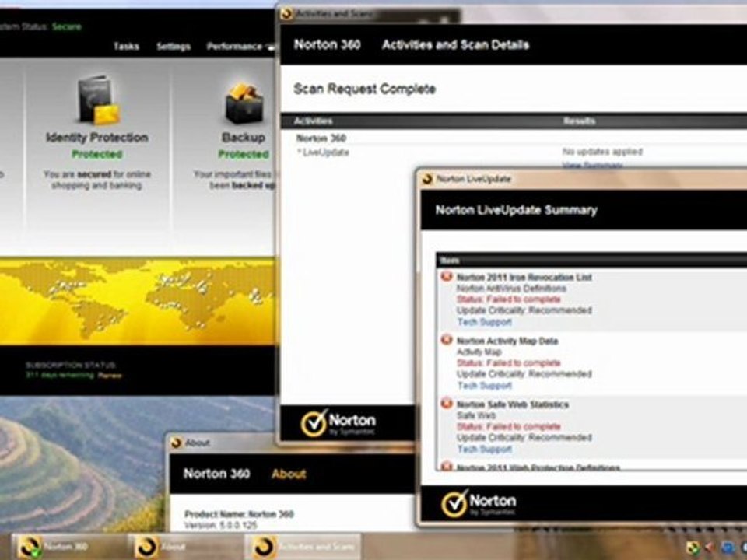Click error icon beside Norton Safe Web Statistics

[447, 404]
